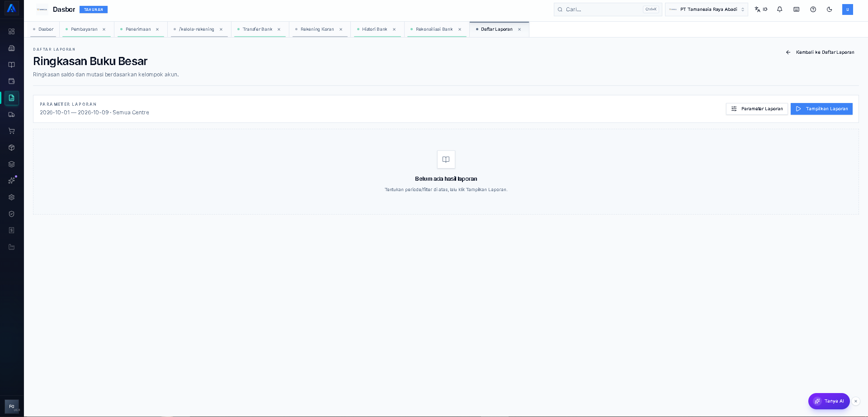Click the keyboard shortcuts icon
The width and height of the screenshot is (868, 417).
pos(796,9)
